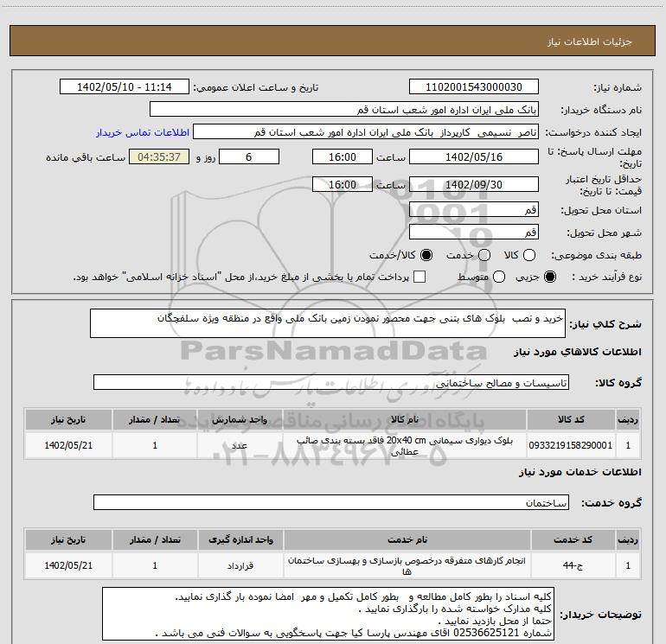This screenshot has height=644, width=666.
Task: Click the گروه کالا field تاسیسات و مصالح ساختمانی
Action: click(x=331, y=382)
